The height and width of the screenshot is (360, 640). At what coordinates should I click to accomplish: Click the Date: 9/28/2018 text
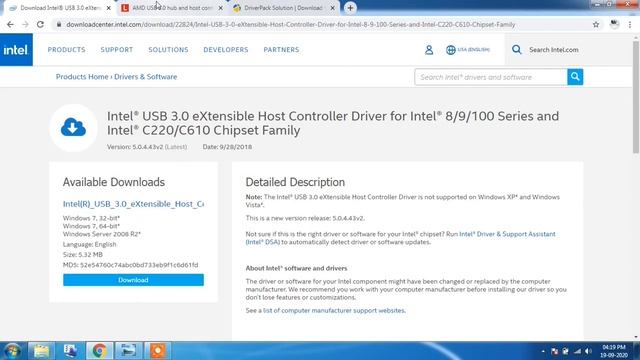click(227, 147)
